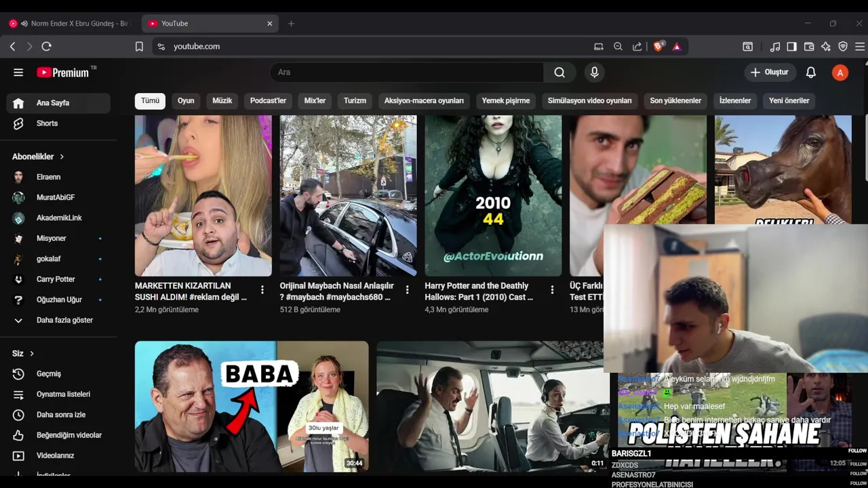This screenshot has width=868, height=488.
Task: Select the Oyun filter chip
Action: [x=186, y=100]
